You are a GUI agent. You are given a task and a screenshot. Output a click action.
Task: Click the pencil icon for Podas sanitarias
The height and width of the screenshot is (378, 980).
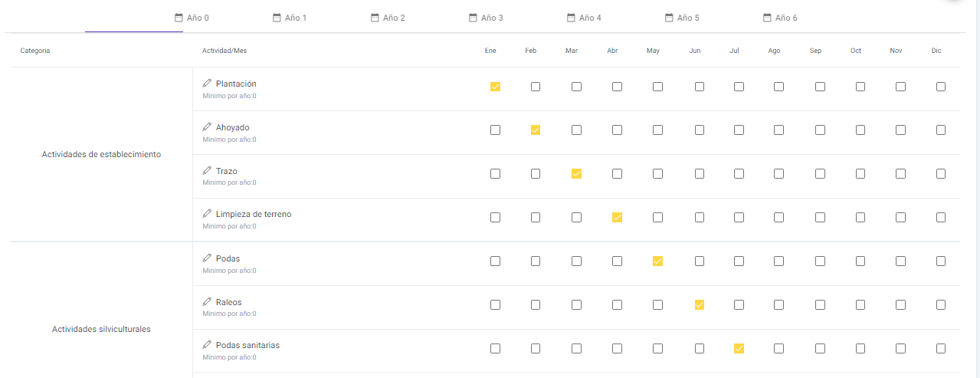pyautogui.click(x=207, y=345)
